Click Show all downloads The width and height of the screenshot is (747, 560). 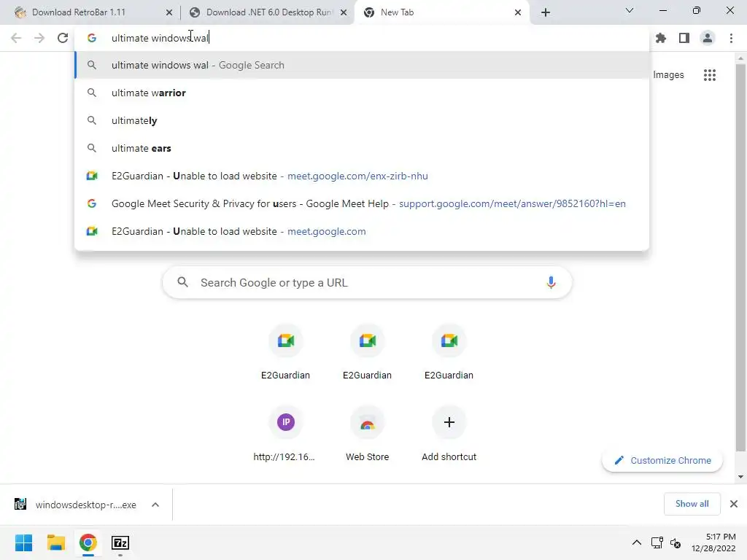(692, 504)
